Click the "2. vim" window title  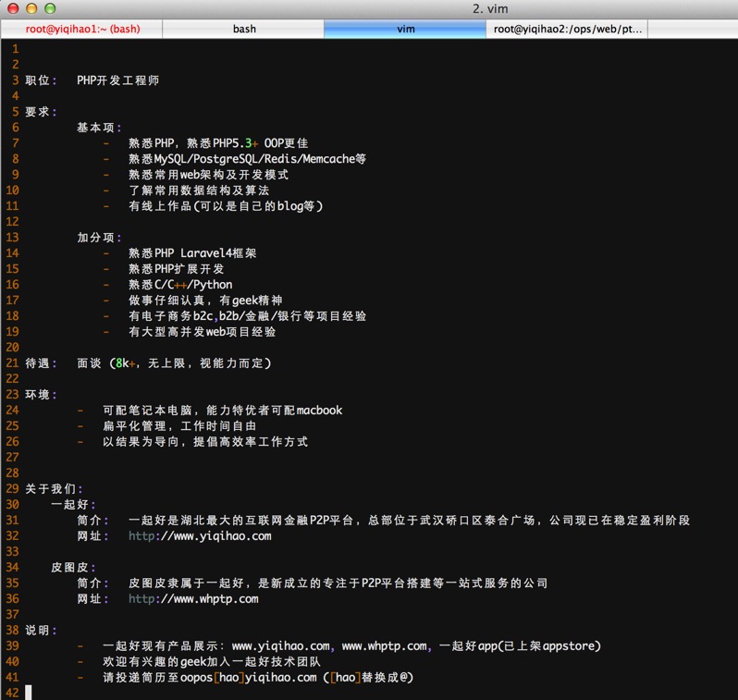pos(489,8)
